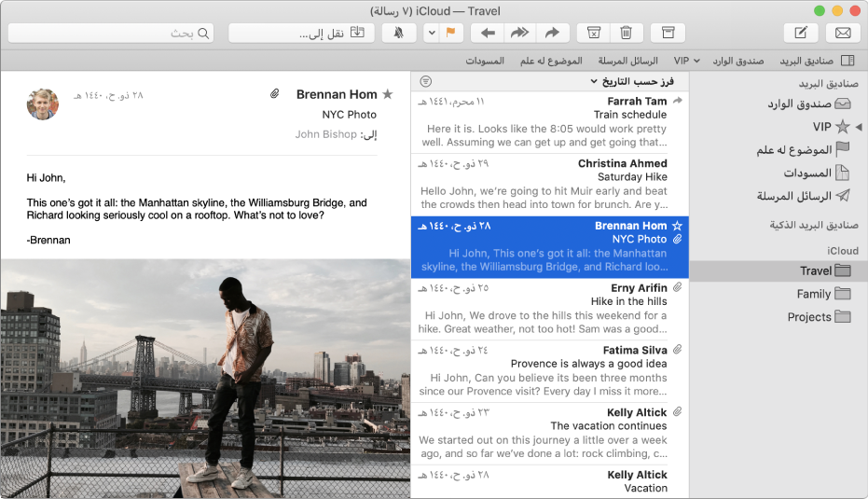Move the message to Junk
Viewport: 868px width, 499px height.
[593, 33]
